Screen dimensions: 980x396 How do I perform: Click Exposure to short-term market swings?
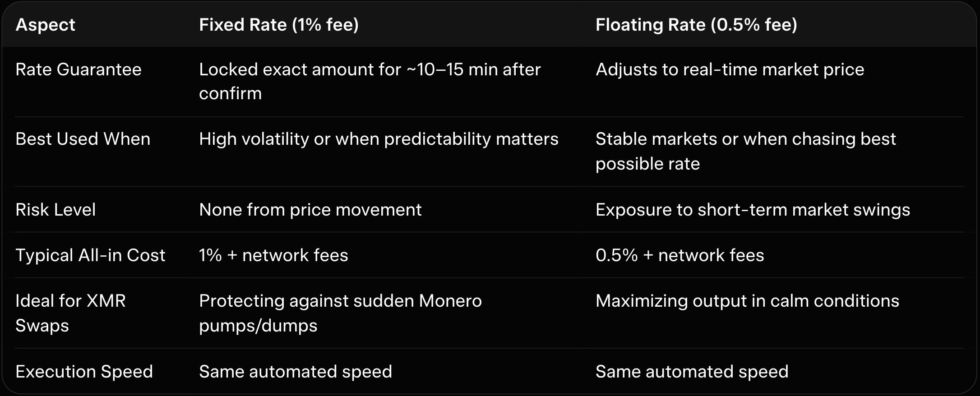click(752, 210)
